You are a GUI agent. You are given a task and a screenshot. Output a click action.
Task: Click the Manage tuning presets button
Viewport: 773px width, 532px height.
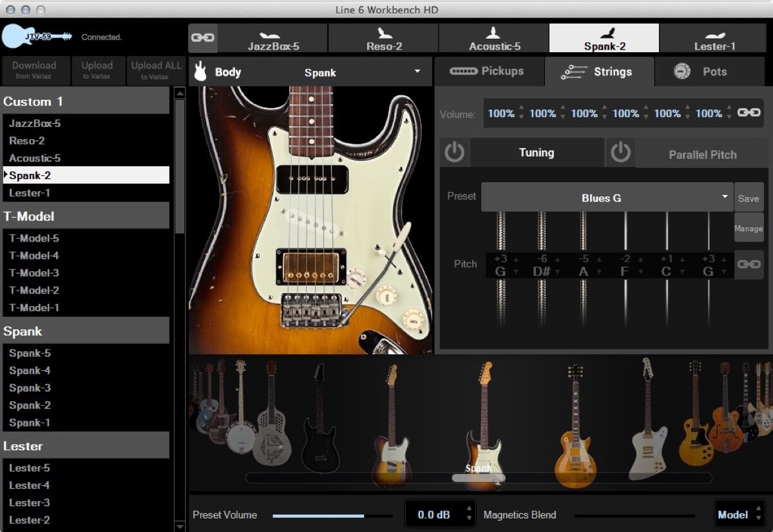pos(749,228)
